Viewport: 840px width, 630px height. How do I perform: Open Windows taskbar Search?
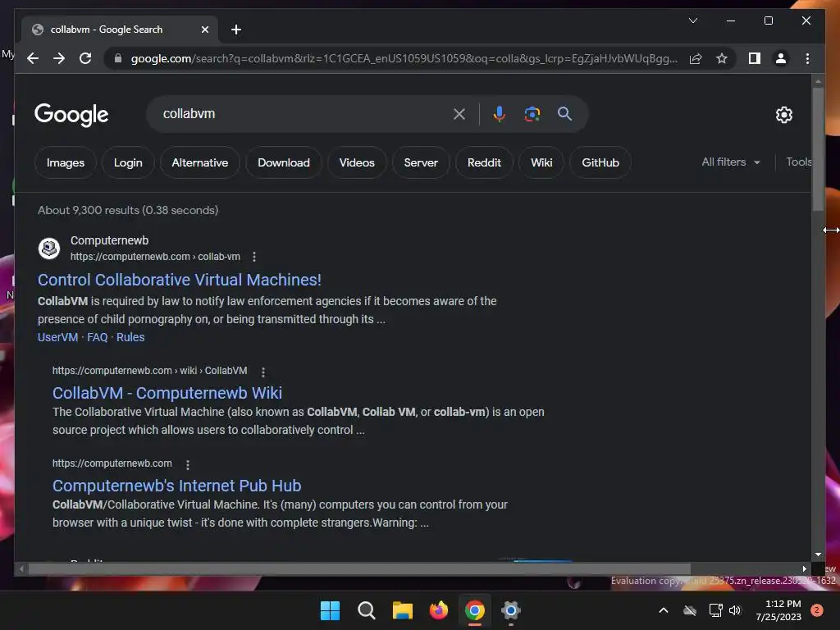point(367,610)
